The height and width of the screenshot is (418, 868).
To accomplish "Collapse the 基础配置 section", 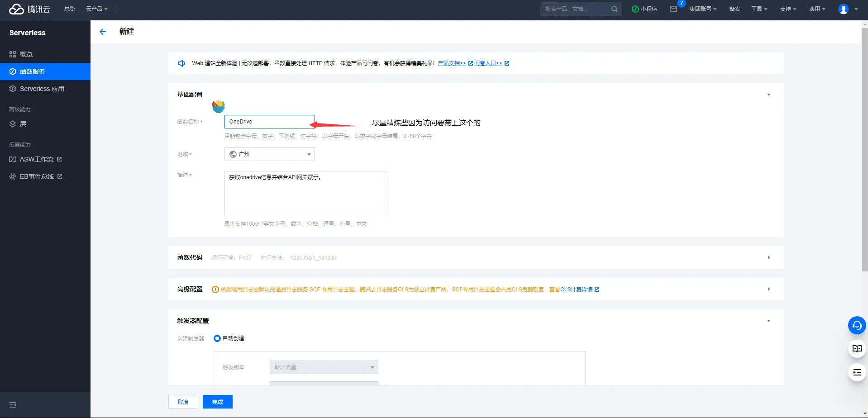I will (768, 95).
